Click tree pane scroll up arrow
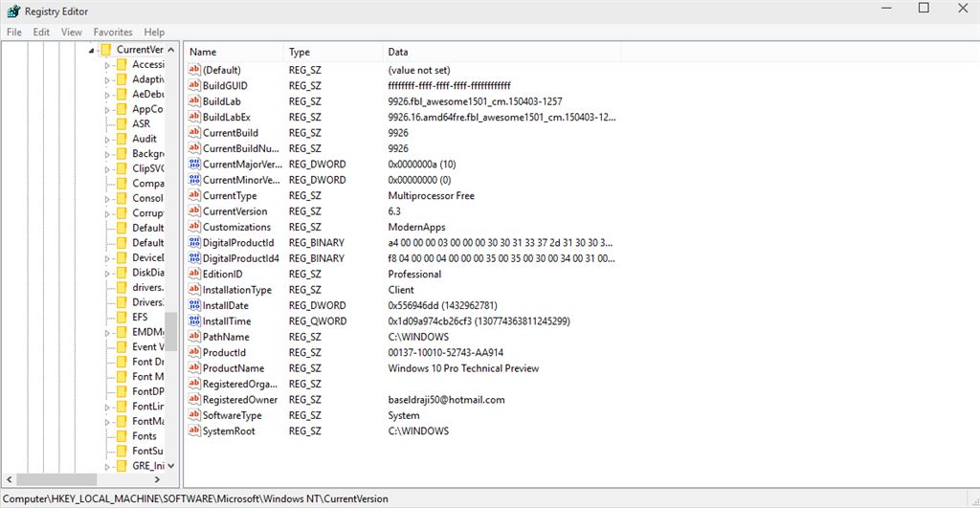Screen dimensions: 980x508 pos(171,50)
